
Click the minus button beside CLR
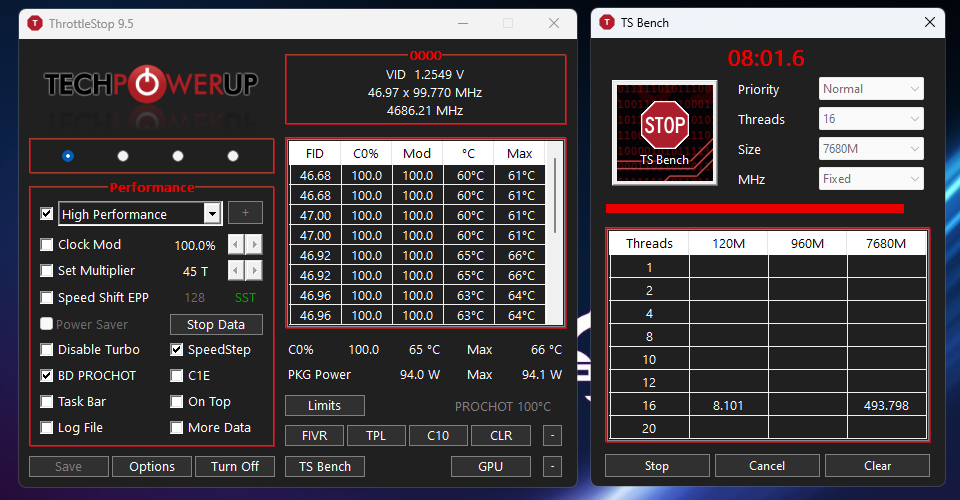pyautogui.click(x=552, y=436)
